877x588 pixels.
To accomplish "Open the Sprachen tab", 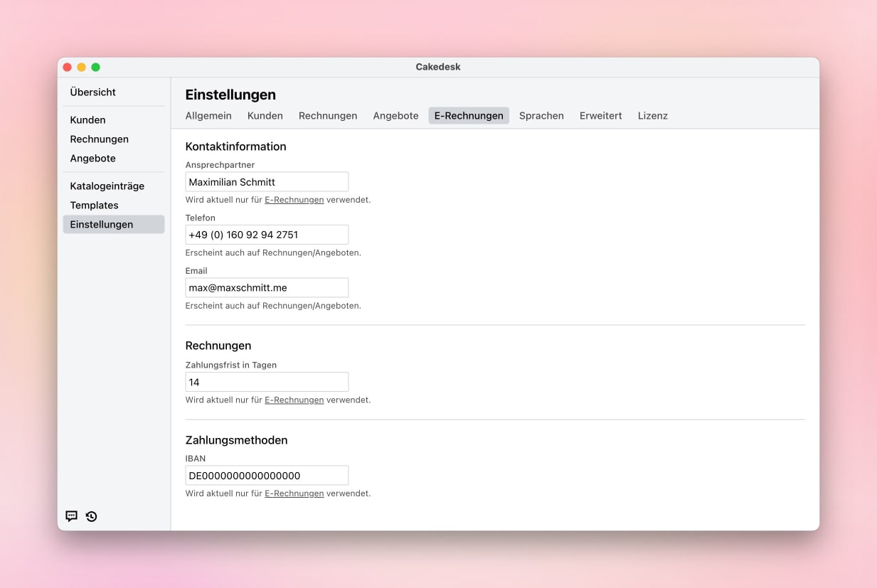I will (x=541, y=116).
